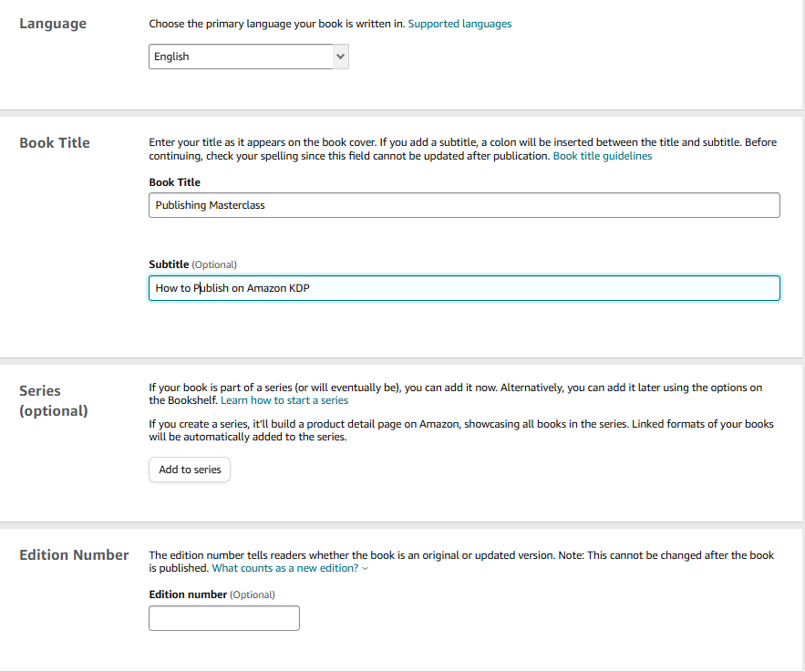Click the Language section heading
This screenshot has width=805, height=672.
(53, 24)
